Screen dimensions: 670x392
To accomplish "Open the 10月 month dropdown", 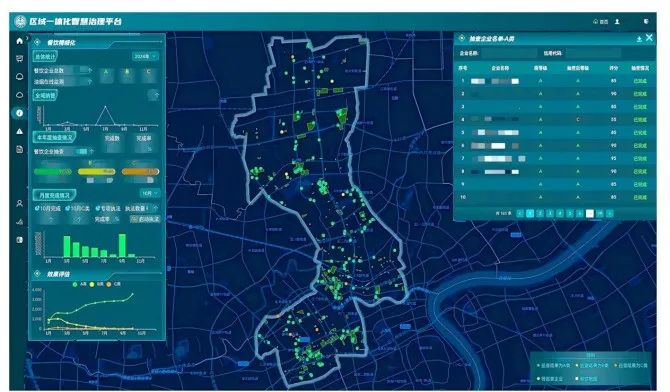I will 150,194.
